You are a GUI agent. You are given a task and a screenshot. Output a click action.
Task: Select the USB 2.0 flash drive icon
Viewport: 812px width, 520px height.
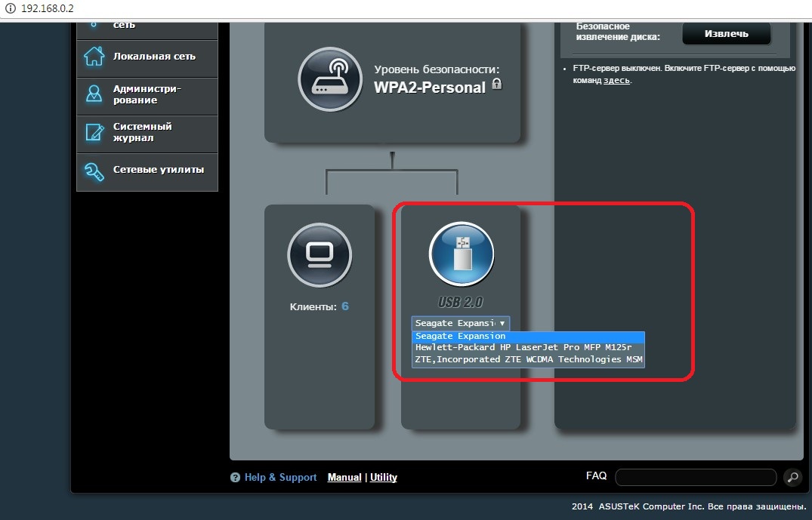point(462,254)
